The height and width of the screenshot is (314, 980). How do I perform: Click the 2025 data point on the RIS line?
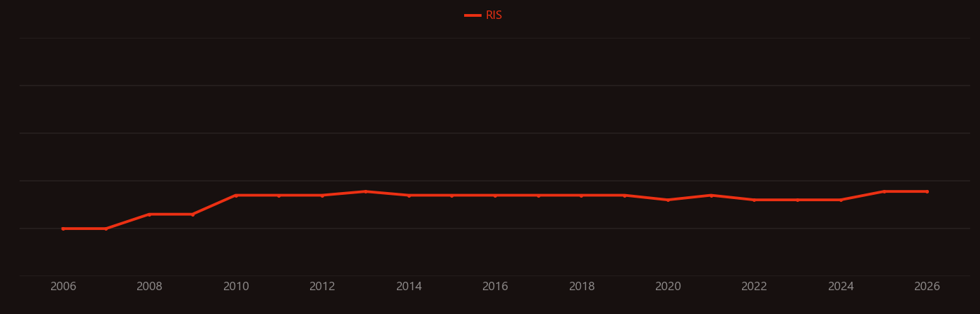click(884, 191)
